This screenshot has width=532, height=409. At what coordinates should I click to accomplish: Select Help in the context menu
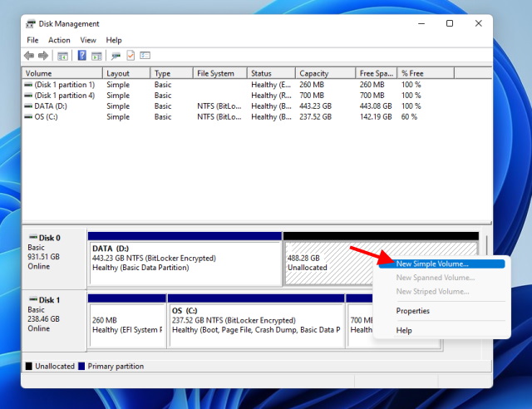pos(404,330)
